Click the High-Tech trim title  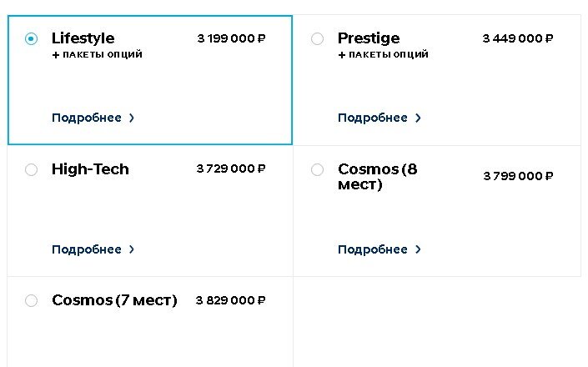point(90,169)
